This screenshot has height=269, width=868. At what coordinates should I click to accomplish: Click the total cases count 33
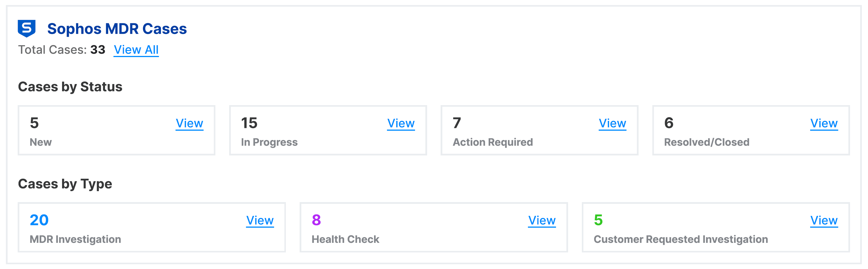pos(98,50)
